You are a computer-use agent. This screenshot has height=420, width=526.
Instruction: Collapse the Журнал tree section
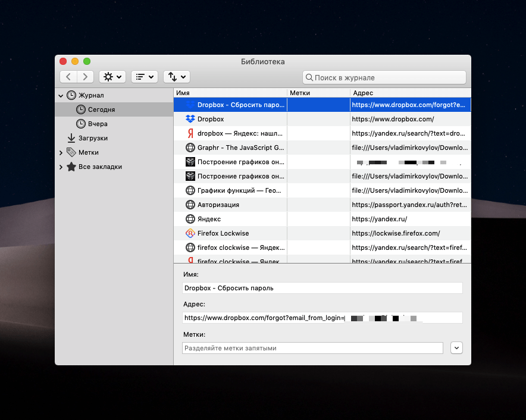click(x=61, y=96)
